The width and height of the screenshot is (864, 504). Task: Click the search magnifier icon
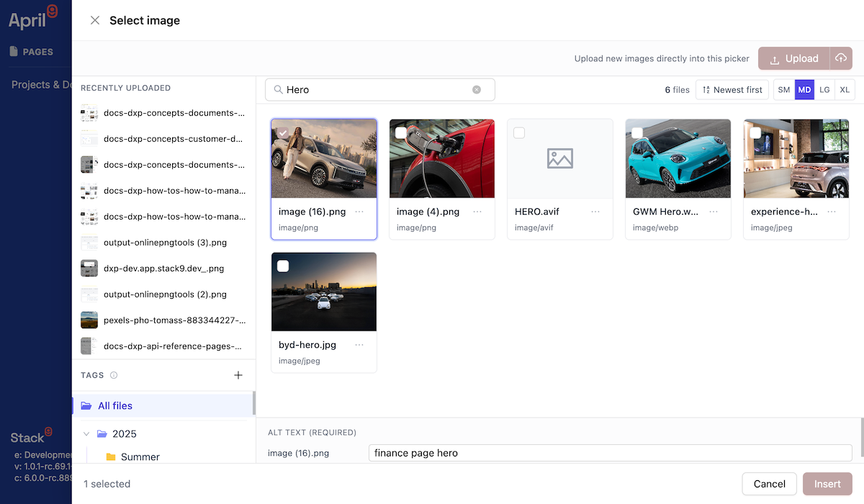278,90
